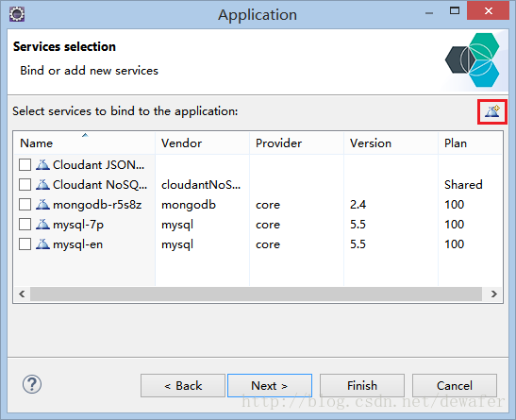Image resolution: width=516 pixels, height=420 pixels.
Task: Click the mysql-7p row's '100' plan
Action: point(454,225)
